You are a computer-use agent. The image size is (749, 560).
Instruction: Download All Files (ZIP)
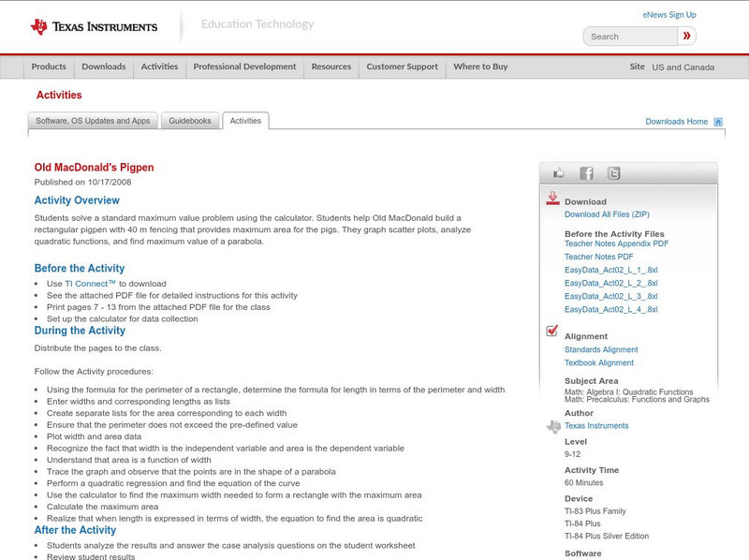click(607, 214)
